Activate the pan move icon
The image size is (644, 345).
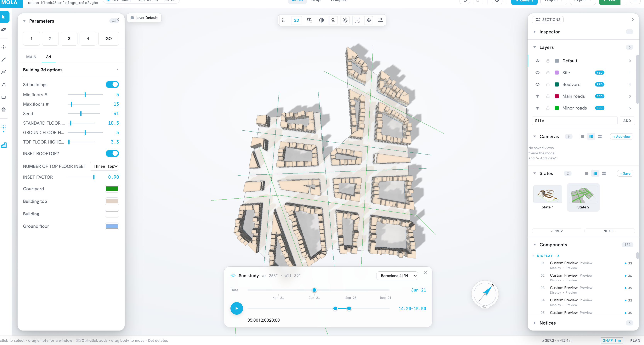click(x=369, y=20)
